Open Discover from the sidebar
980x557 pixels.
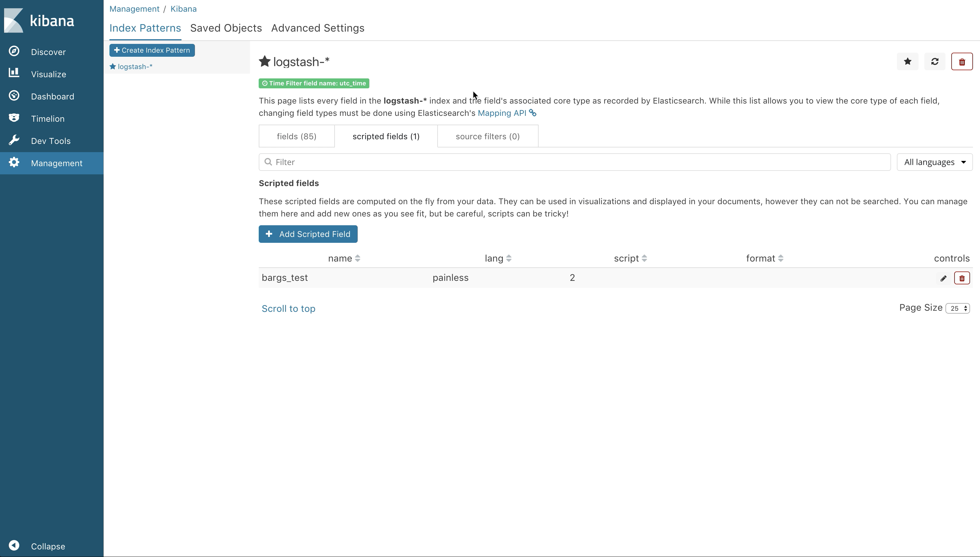48,52
